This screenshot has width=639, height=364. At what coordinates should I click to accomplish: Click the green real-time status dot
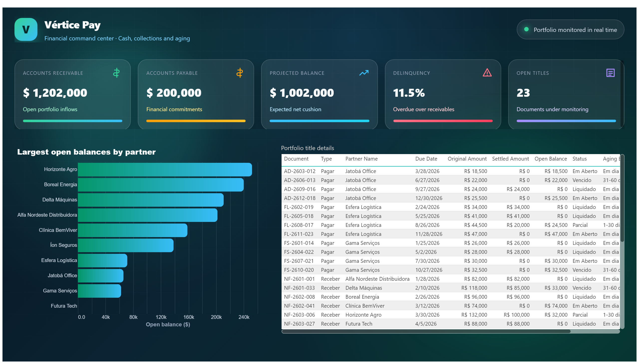pos(526,29)
